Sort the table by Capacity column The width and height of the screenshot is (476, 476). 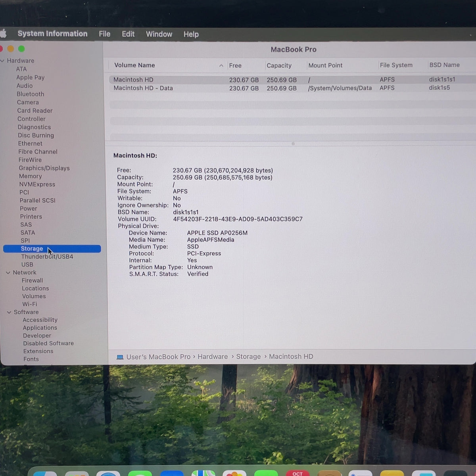coord(279,65)
